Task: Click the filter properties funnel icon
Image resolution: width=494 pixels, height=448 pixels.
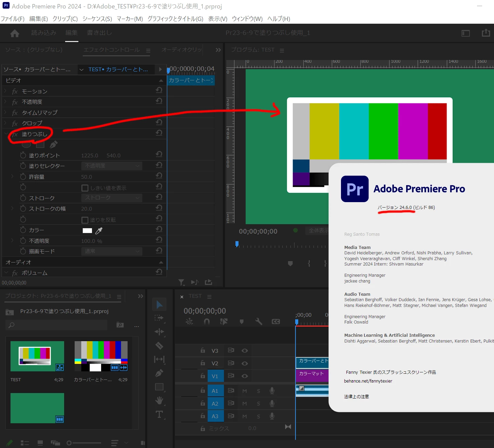Action: coord(182,282)
